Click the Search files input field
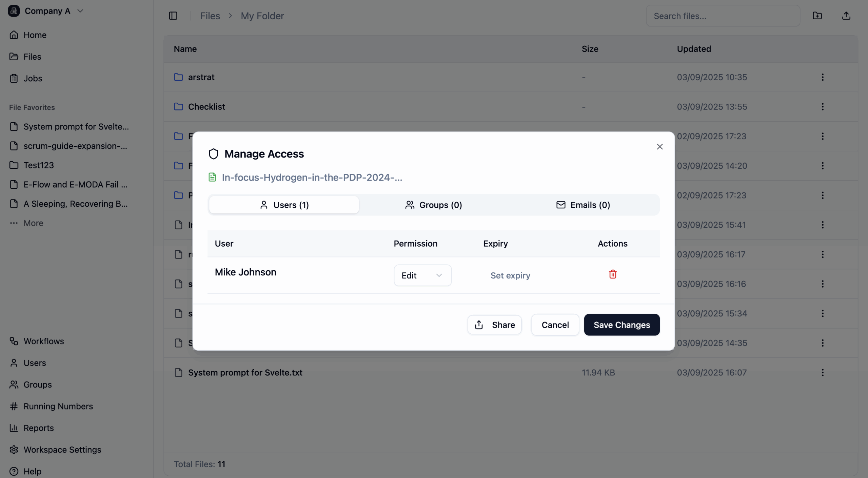 (722, 16)
